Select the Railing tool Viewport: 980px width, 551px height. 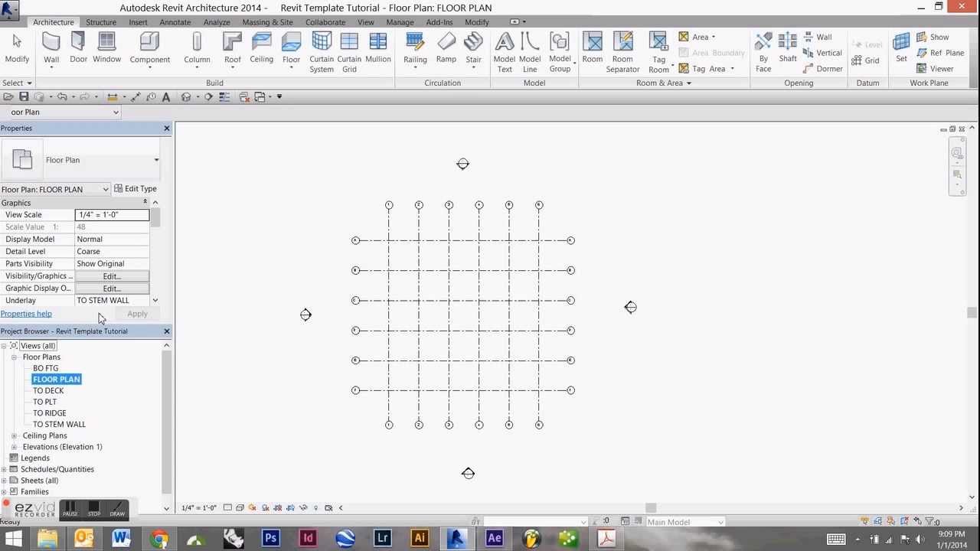coord(415,50)
